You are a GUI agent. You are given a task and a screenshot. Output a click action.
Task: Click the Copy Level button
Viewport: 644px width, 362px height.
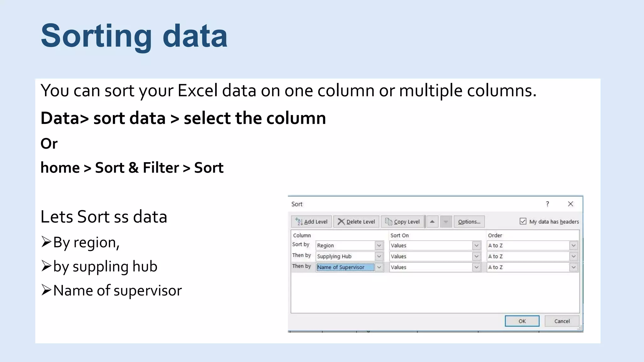[402, 222]
